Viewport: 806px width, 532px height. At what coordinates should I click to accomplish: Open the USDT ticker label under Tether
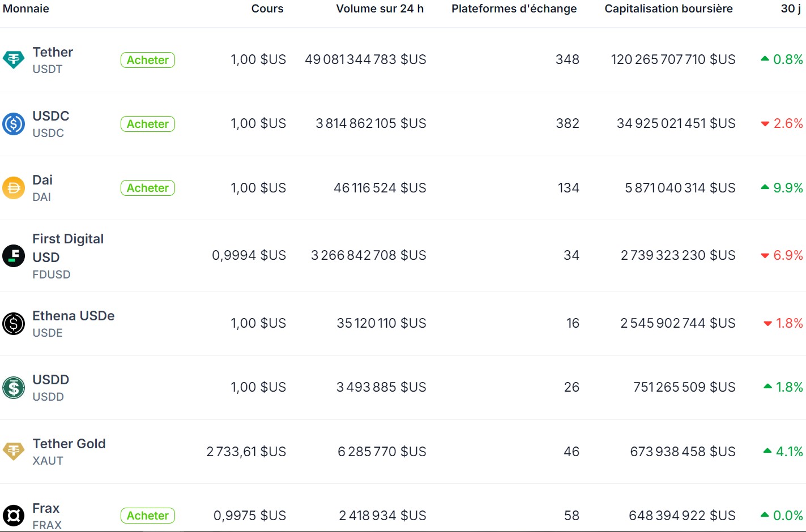(x=48, y=69)
